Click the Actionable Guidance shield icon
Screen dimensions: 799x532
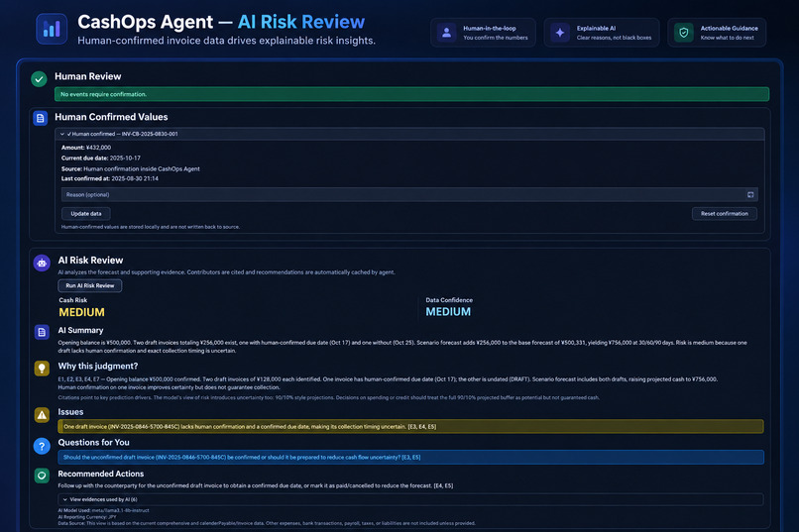click(684, 33)
